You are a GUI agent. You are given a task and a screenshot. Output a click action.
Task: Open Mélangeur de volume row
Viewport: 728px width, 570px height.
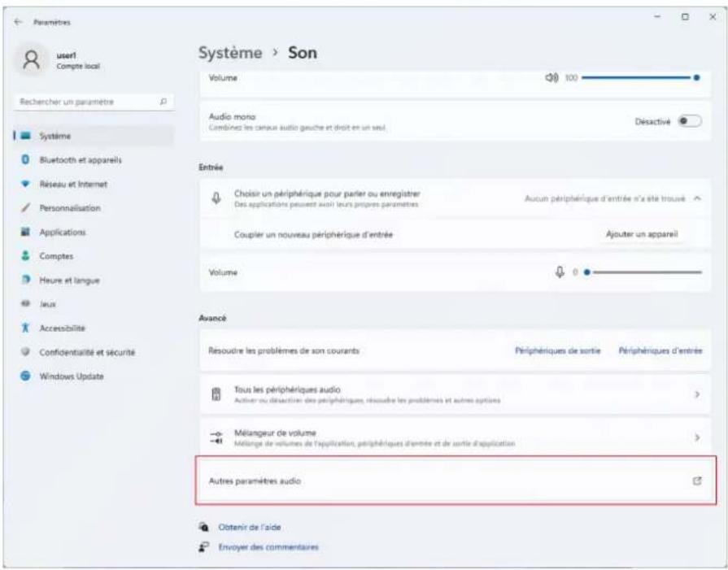pos(455,437)
